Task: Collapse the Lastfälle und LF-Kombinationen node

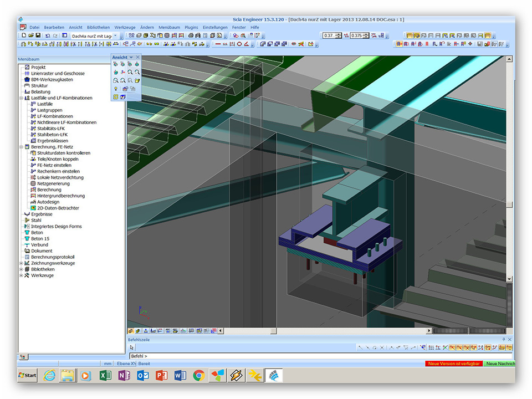Action: coord(21,98)
